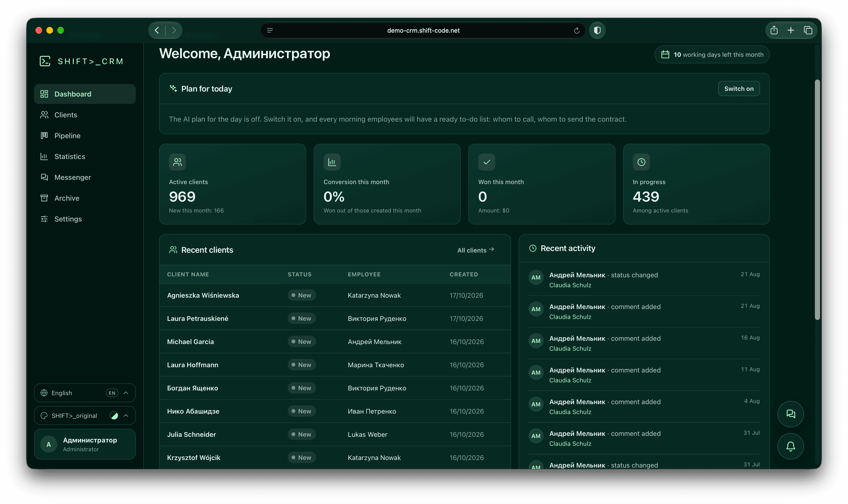Reload the page with refresh icon
848x504 pixels.
[576, 31]
